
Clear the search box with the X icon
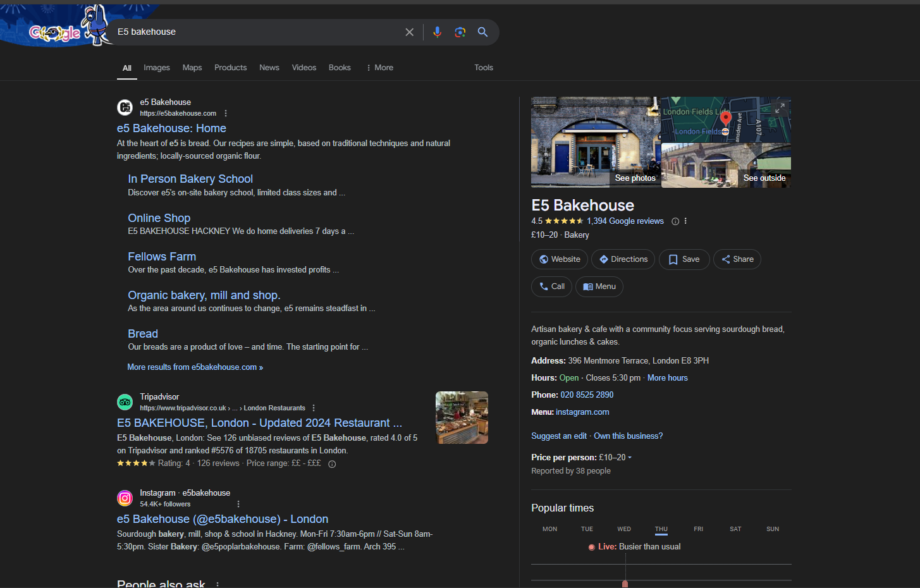point(410,32)
